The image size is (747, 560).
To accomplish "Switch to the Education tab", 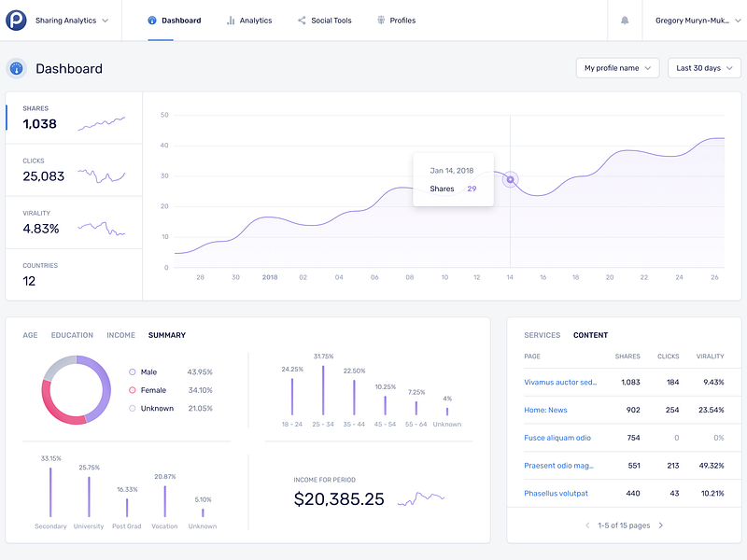I will 73,335.
